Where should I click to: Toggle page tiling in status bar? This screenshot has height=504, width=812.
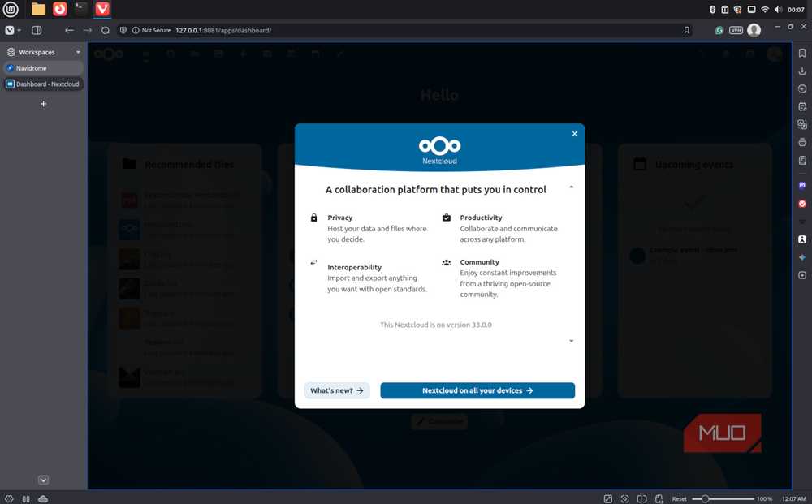[641, 499]
